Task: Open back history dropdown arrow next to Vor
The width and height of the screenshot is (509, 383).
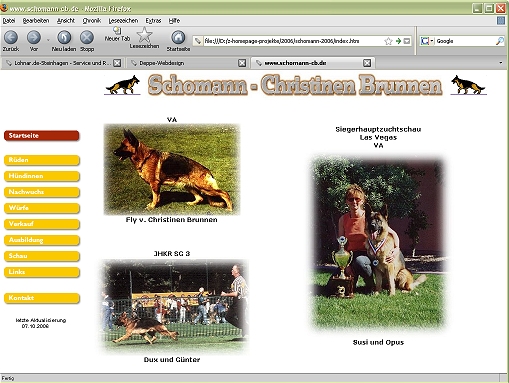Action: pos(48,40)
